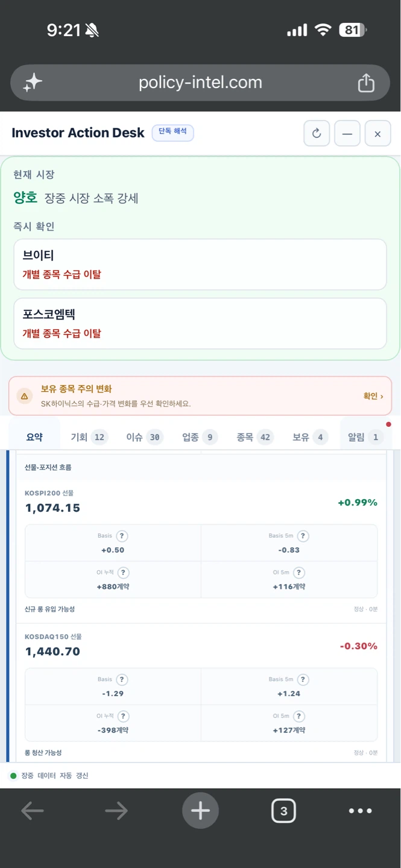Open help icon beside KOSPI200 Basis 5m
This screenshot has width=401, height=868.
click(303, 536)
